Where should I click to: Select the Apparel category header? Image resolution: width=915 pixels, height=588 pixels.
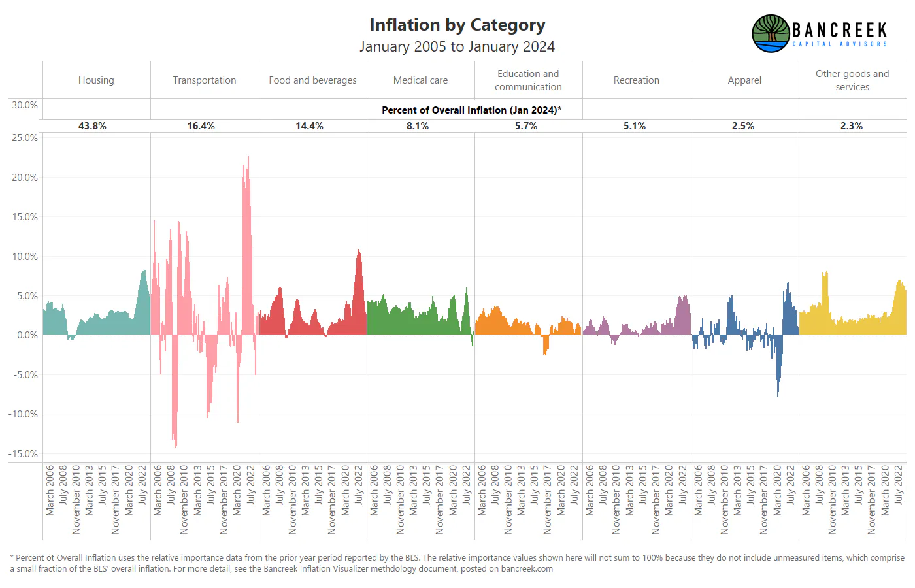click(744, 80)
